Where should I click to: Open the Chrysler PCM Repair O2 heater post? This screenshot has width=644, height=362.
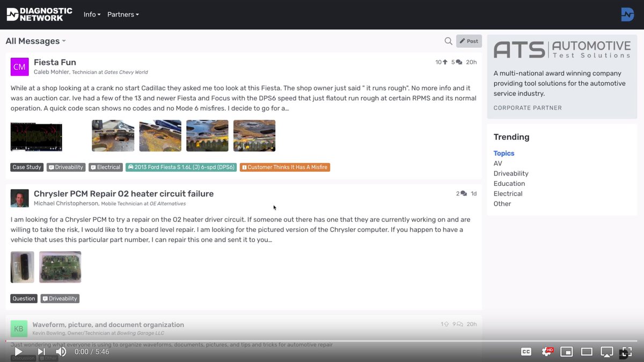tap(123, 194)
